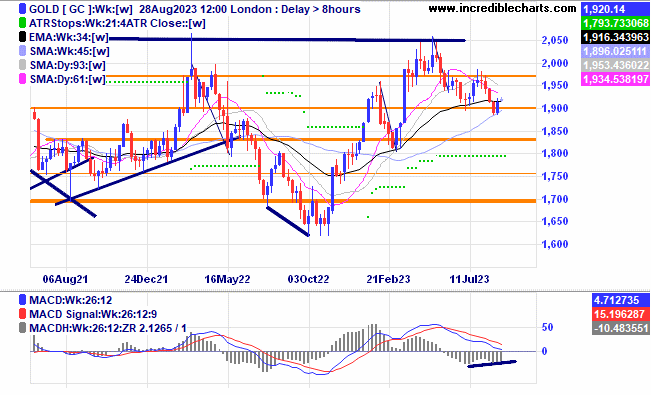Click the 1,850 price axis label

[555, 131]
